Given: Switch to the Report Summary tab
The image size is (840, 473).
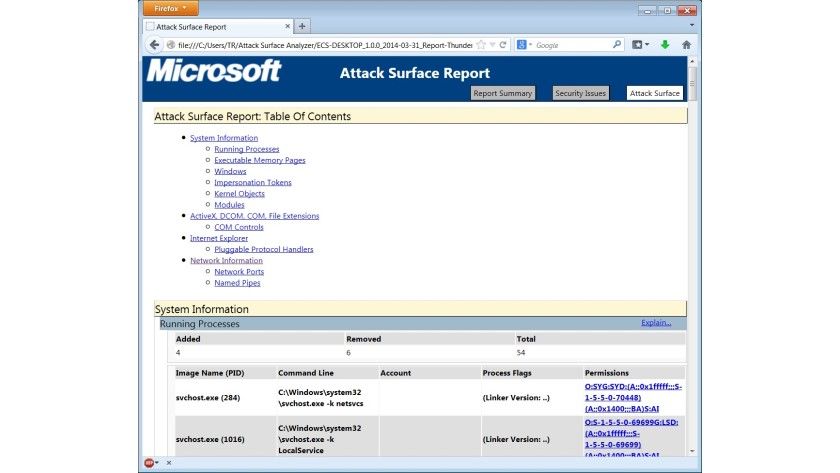Looking at the screenshot, I should [502, 93].
